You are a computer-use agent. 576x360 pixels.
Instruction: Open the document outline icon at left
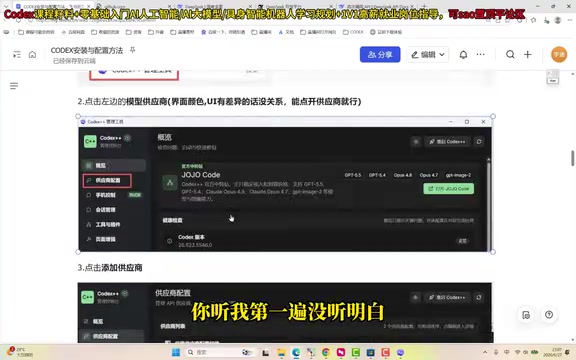[14, 86]
